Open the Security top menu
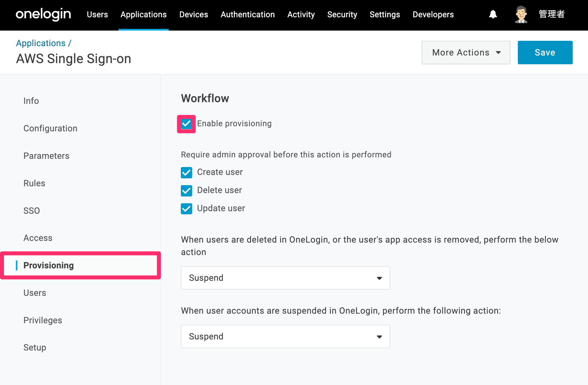This screenshot has width=588, height=385. [342, 14]
